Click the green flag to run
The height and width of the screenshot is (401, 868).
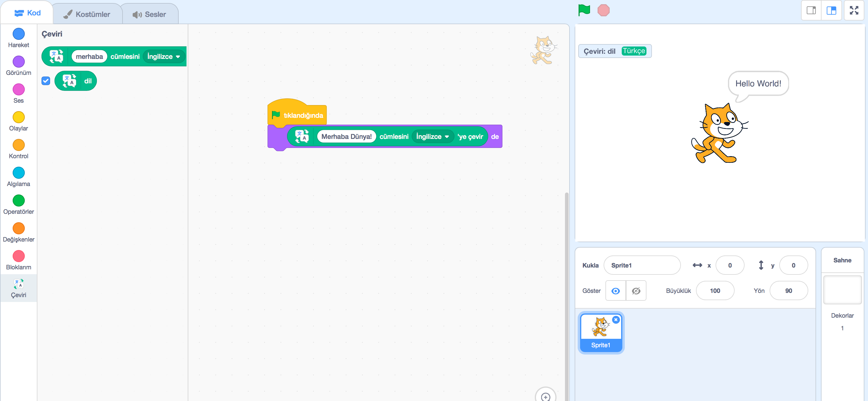pos(584,10)
